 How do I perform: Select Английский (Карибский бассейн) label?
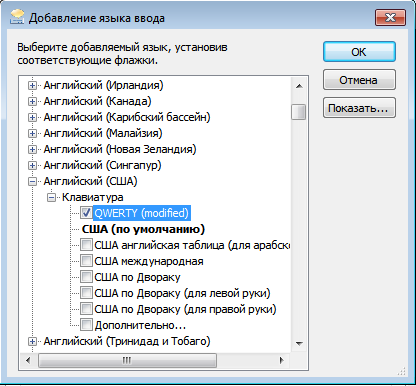pos(127,117)
